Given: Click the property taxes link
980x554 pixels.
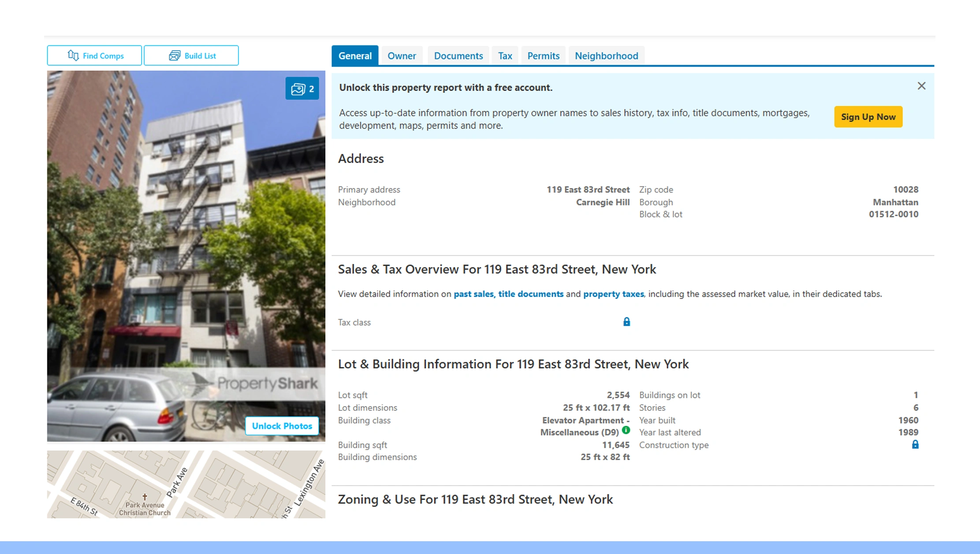Looking at the screenshot, I should coord(613,294).
